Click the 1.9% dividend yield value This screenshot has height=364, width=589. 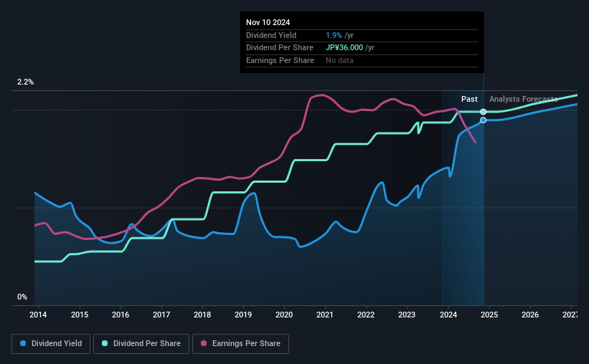point(334,35)
